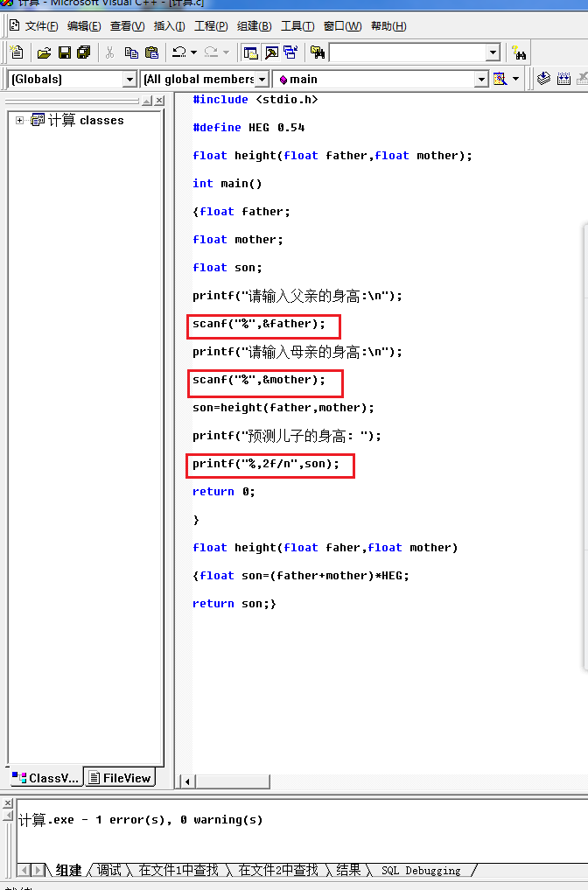Open the Redo history dropdown arrow
Viewport: 588px width, 890px height.
pyautogui.click(x=226, y=53)
